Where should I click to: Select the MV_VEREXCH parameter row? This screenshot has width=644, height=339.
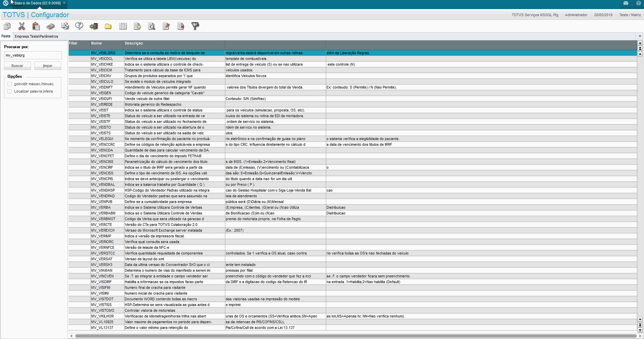[x=352, y=230]
